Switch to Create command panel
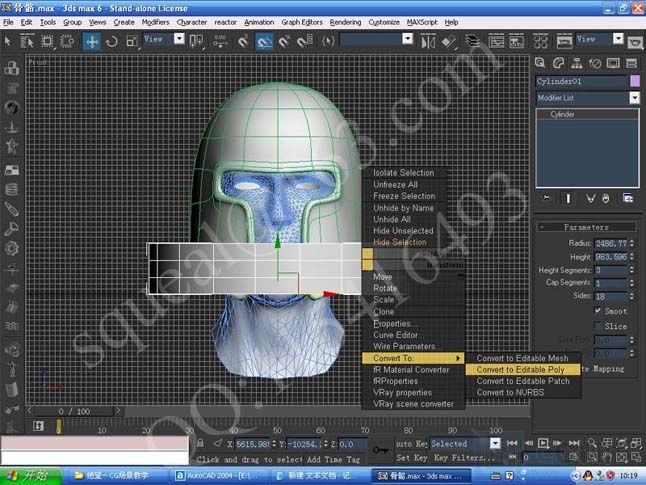Viewport: 646px width, 485px height. pyautogui.click(x=540, y=63)
